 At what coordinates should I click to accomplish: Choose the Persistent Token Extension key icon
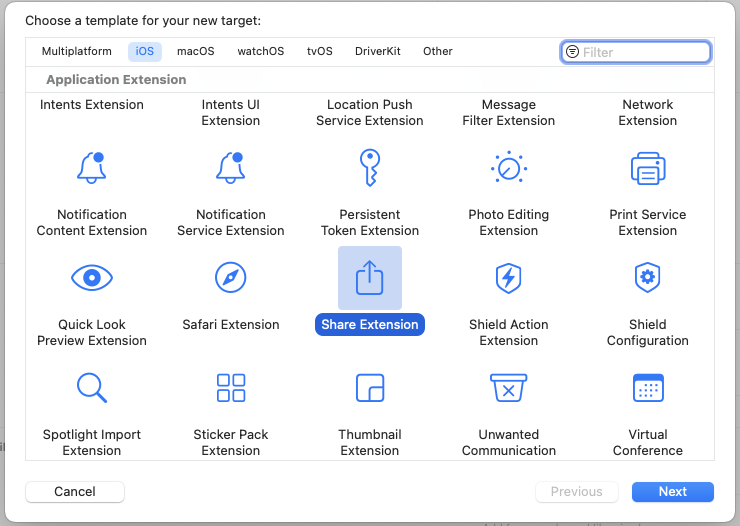[x=370, y=168]
